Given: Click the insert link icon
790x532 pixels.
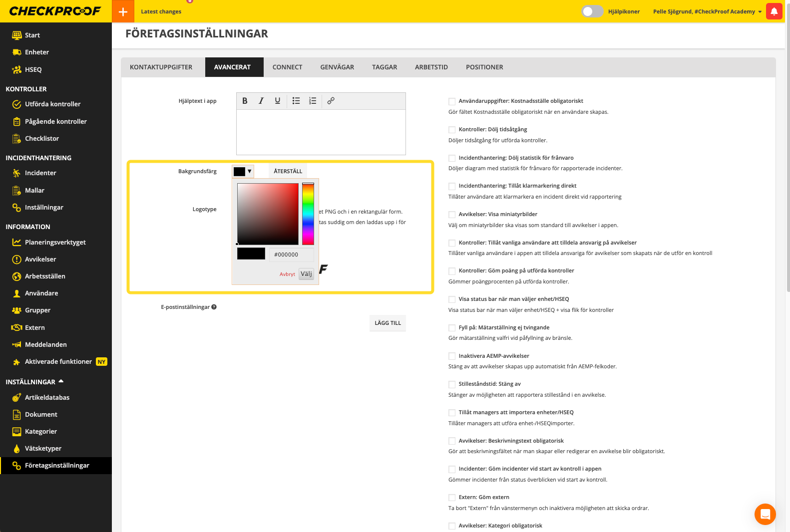Looking at the screenshot, I should tap(331, 101).
